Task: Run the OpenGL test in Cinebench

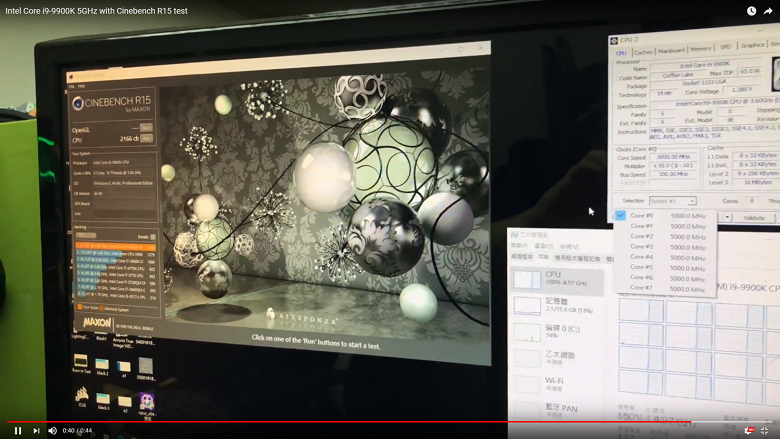Action: 146,128
